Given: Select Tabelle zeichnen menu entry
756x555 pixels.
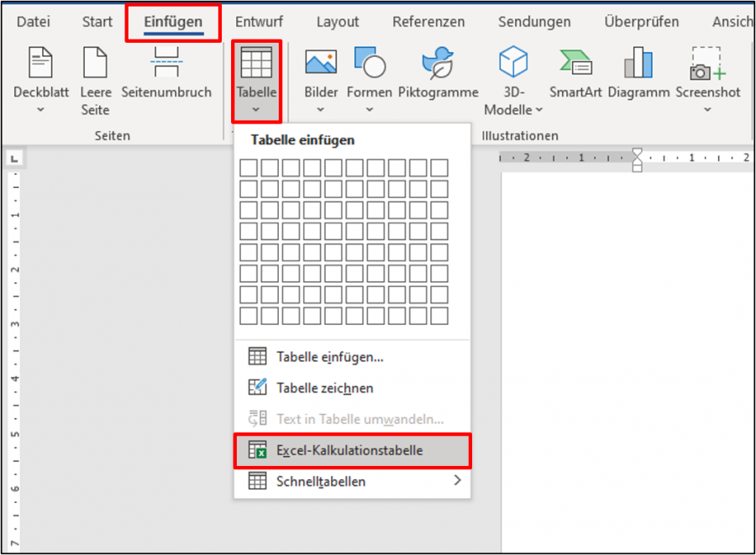Looking at the screenshot, I should pyautogui.click(x=325, y=388).
